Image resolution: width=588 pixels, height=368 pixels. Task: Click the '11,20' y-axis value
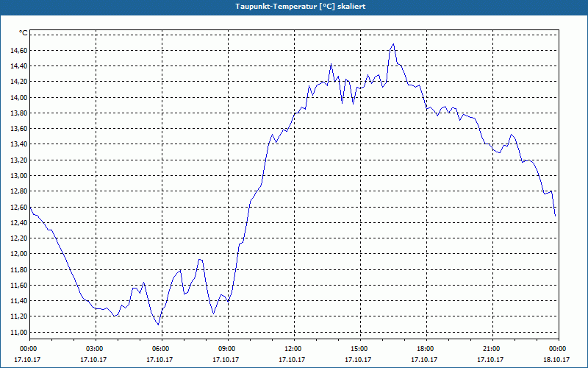[x=19, y=316]
